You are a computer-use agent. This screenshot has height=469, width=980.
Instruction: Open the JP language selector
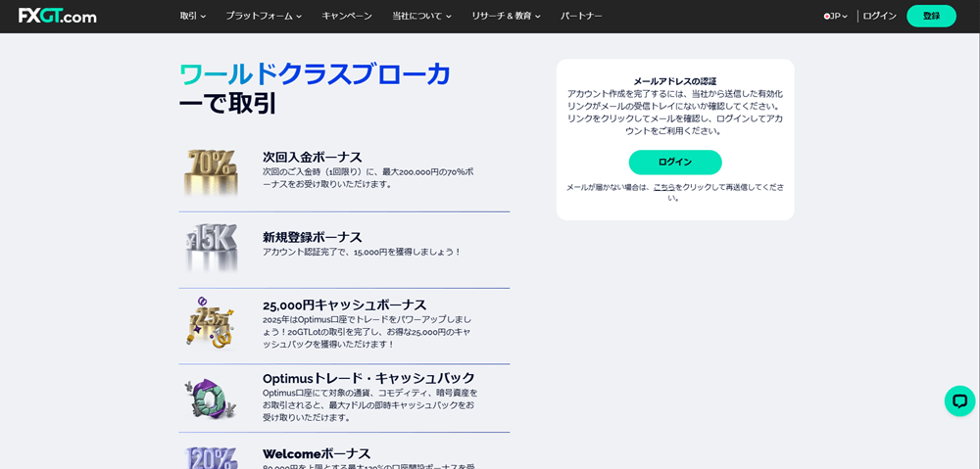click(836, 17)
